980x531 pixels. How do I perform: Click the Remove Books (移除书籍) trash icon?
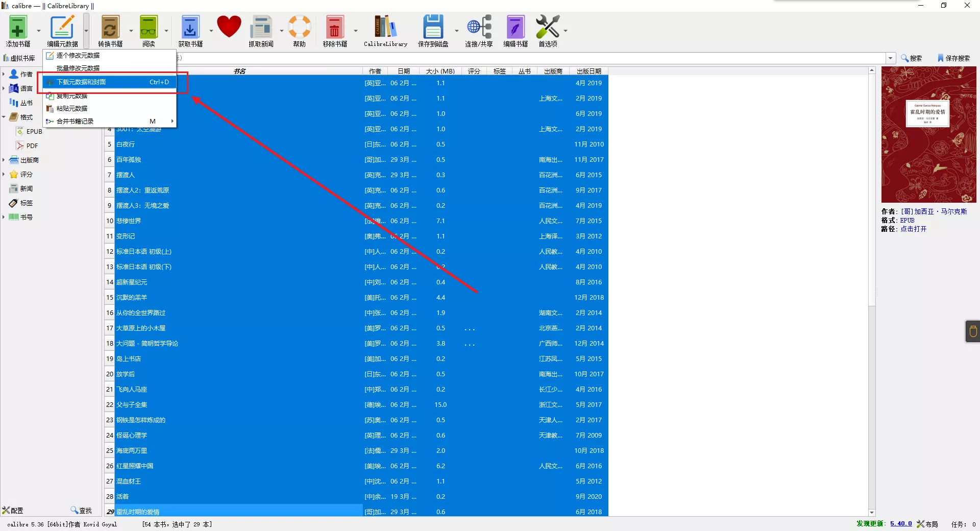[x=335, y=28]
